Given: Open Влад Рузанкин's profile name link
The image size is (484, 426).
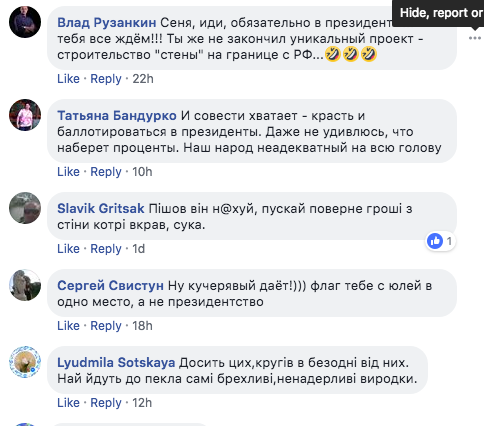Looking at the screenshot, I should [107, 23].
